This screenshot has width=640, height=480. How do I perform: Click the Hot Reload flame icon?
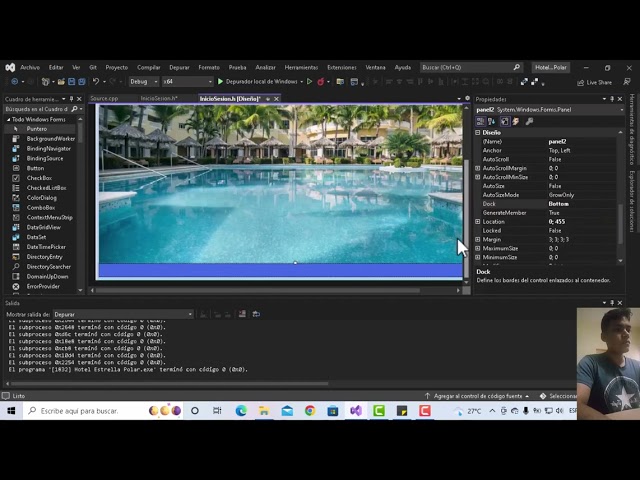tap(321, 82)
